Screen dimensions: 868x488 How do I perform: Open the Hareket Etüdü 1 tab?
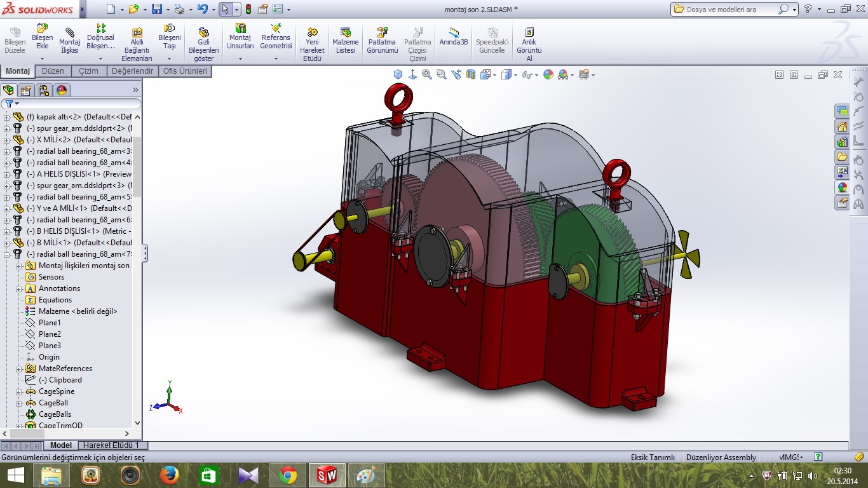tap(111, 445)
